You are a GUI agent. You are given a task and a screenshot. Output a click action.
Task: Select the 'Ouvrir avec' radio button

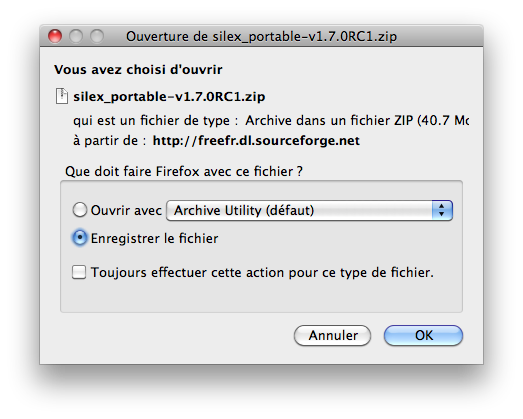80,210
